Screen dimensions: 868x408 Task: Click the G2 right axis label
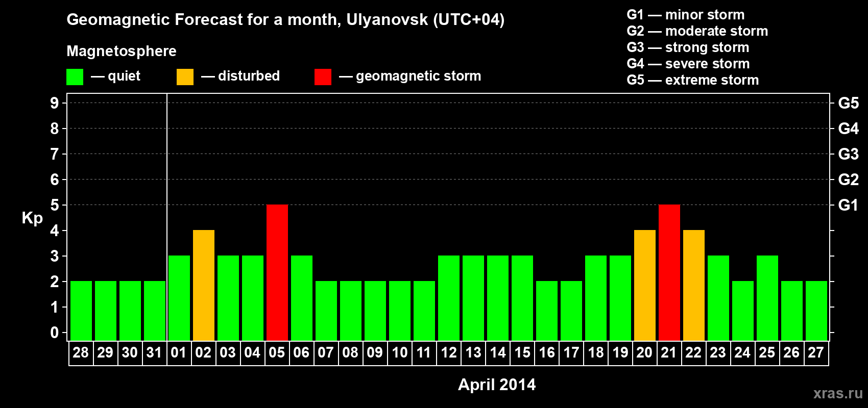tap(848, 180)
